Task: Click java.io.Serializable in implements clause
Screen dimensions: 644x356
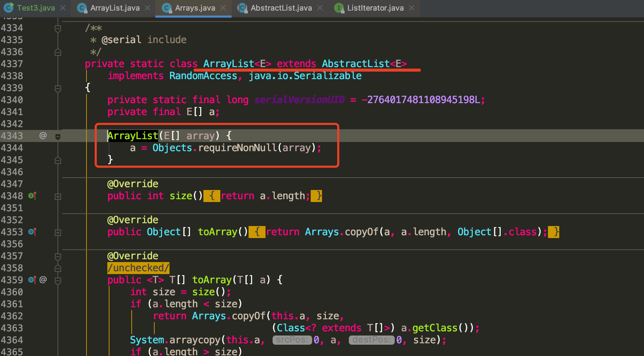Action: pyautogui.click(x=305, y=76)
